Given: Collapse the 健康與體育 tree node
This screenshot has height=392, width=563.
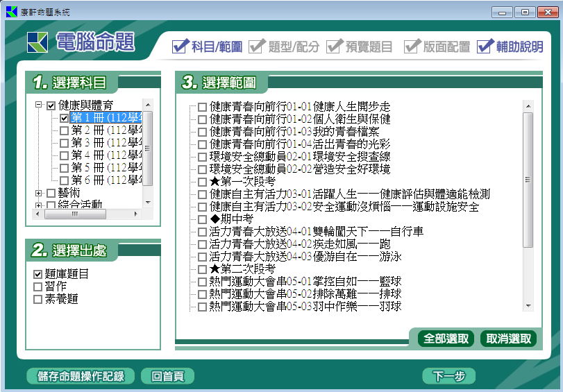Looking at the screenshot, I should pyautogui.click(x=40, y=106).
